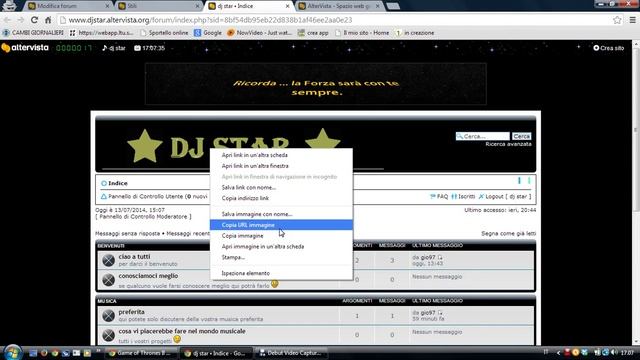Click the dj star music note link

113,48
